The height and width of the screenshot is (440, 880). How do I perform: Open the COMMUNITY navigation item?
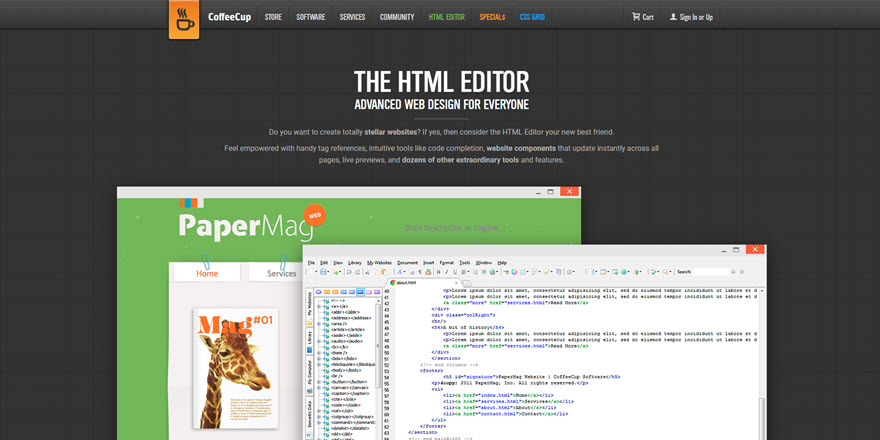(397, 17)
